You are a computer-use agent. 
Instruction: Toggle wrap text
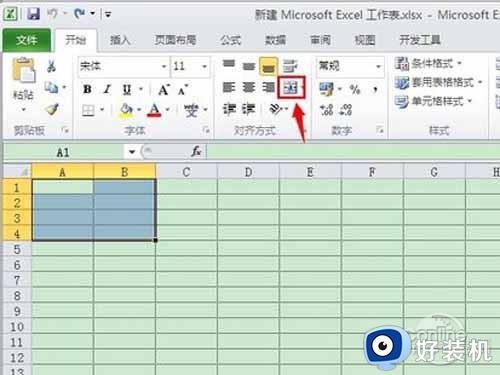[x=290, y=66]
